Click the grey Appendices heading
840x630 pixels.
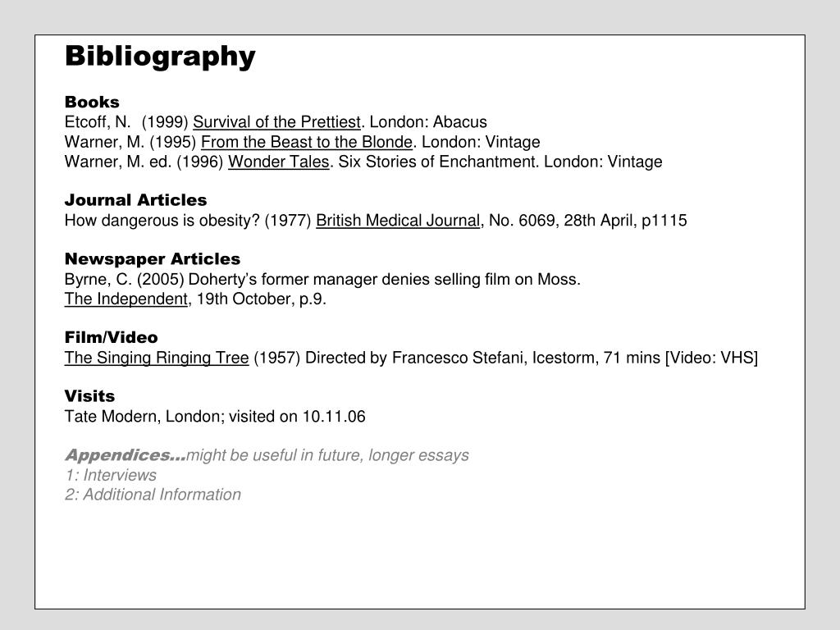[x=126, y=455]
